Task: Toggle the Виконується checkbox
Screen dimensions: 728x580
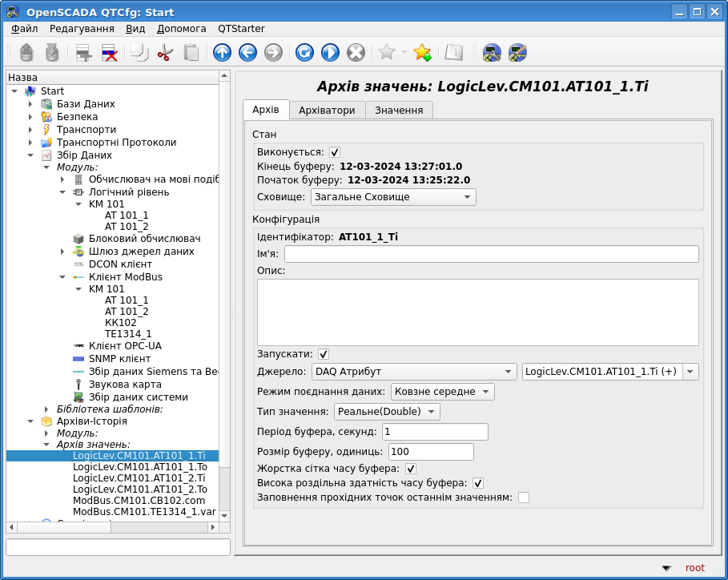Action: (334, 152)
